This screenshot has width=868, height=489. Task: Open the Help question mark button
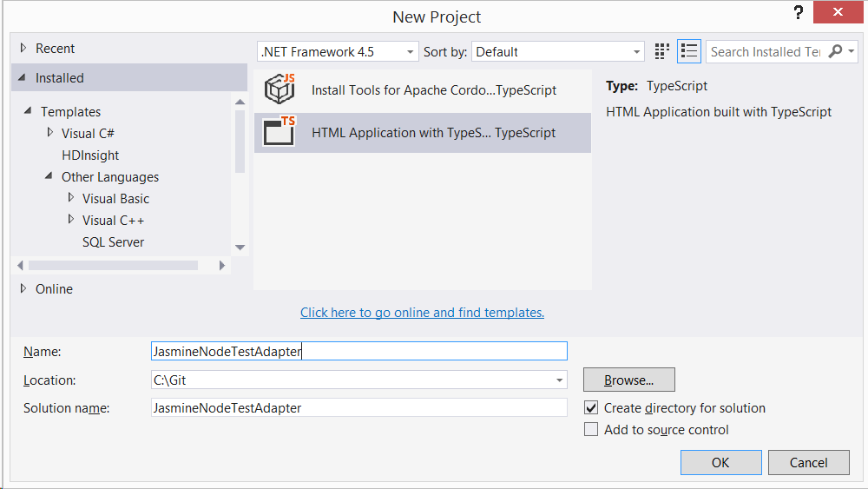pyautogui.click(x=799, y=14)
